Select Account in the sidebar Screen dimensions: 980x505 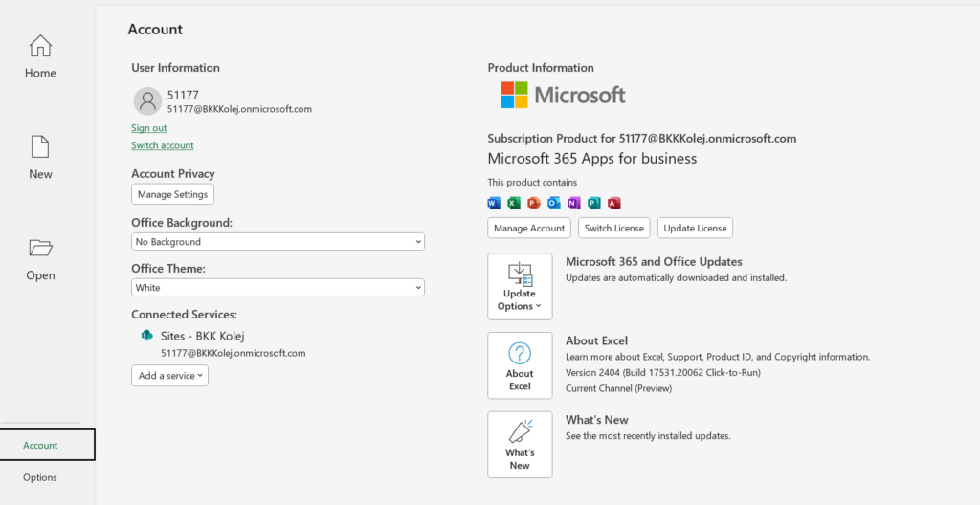coord(48,445)
